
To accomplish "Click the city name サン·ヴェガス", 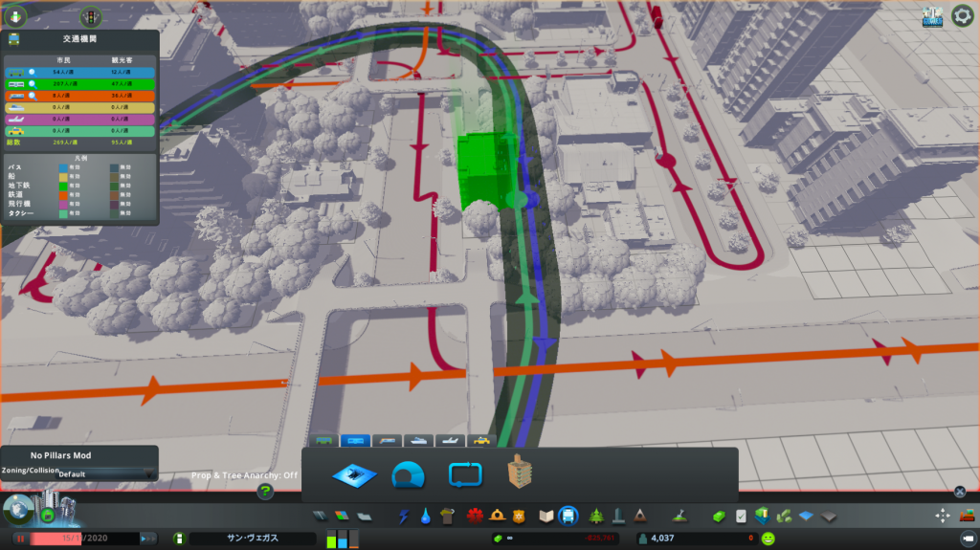I will (x=253, y=539).
